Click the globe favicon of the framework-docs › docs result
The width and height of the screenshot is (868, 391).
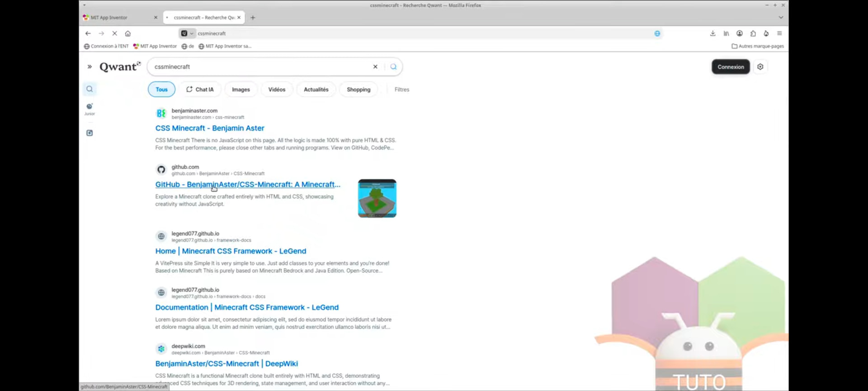click(161, 293)
